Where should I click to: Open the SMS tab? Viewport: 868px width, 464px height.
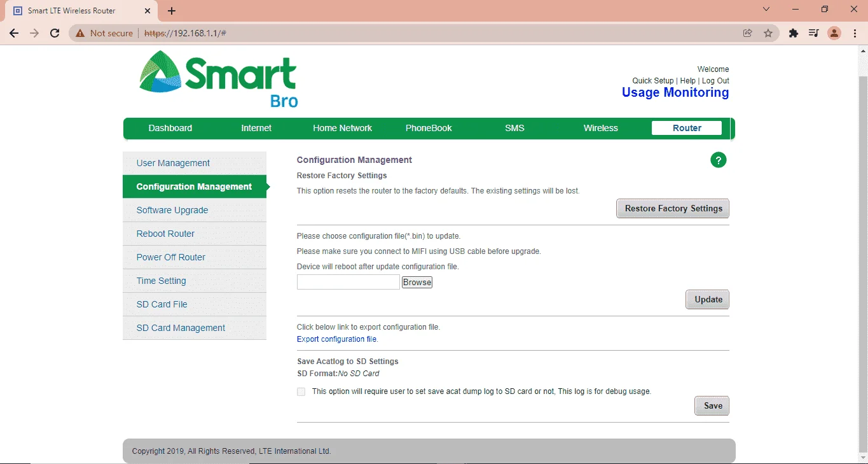coord(515,128)
